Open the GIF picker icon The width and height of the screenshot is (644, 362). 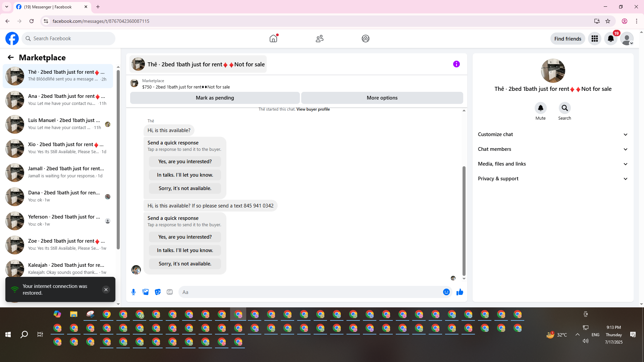click(x=170, y=292)
